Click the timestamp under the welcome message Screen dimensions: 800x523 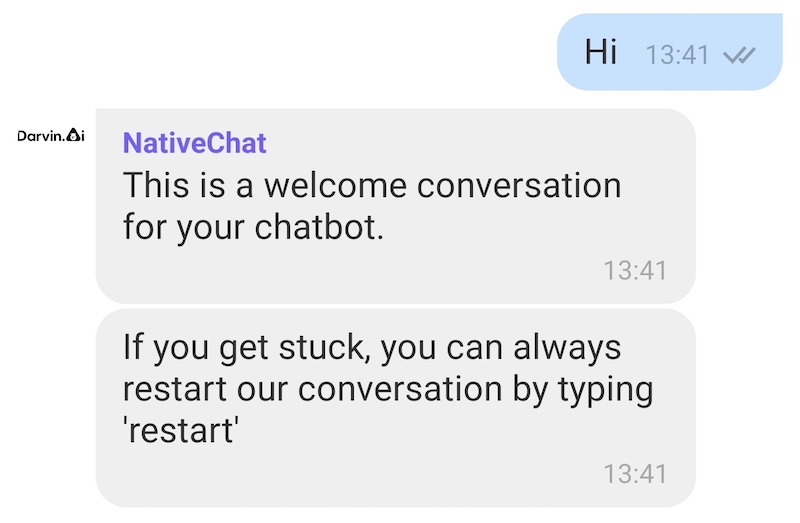pos(635,270)
